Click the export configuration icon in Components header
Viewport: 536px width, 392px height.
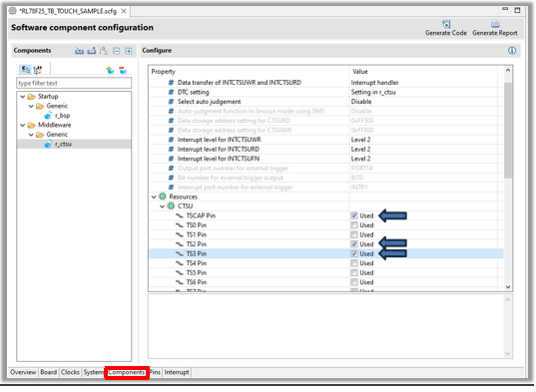point(91,51)
